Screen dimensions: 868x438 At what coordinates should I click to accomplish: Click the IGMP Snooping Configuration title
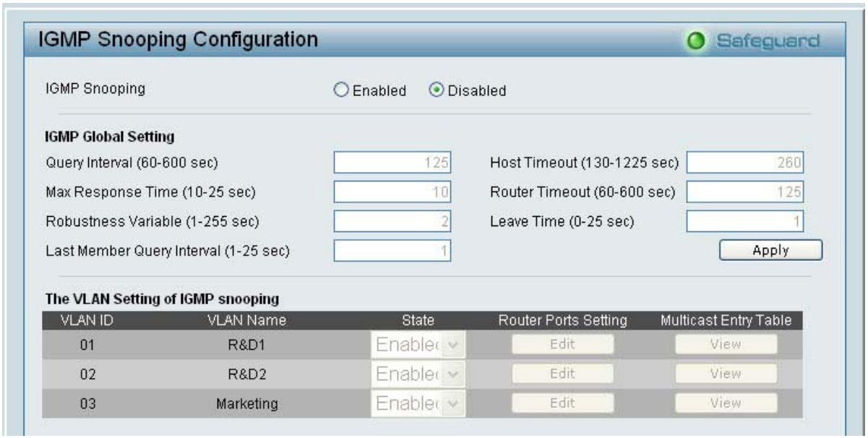178,39
